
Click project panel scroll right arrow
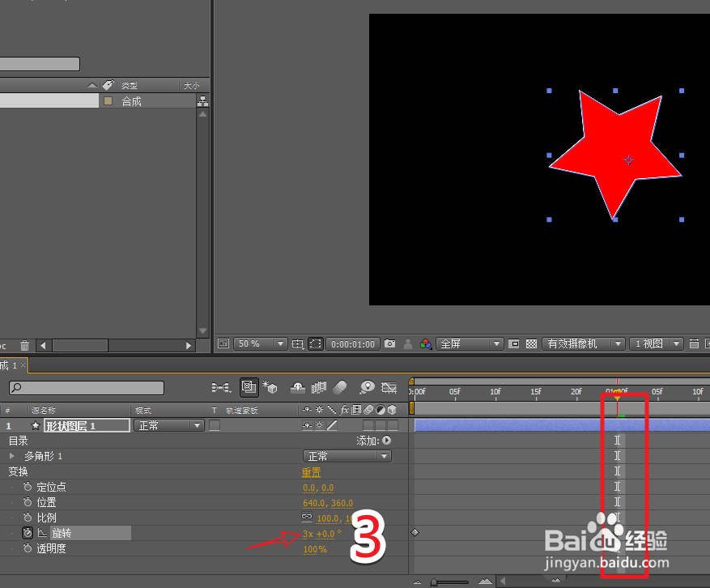click(x=189, y=346)
